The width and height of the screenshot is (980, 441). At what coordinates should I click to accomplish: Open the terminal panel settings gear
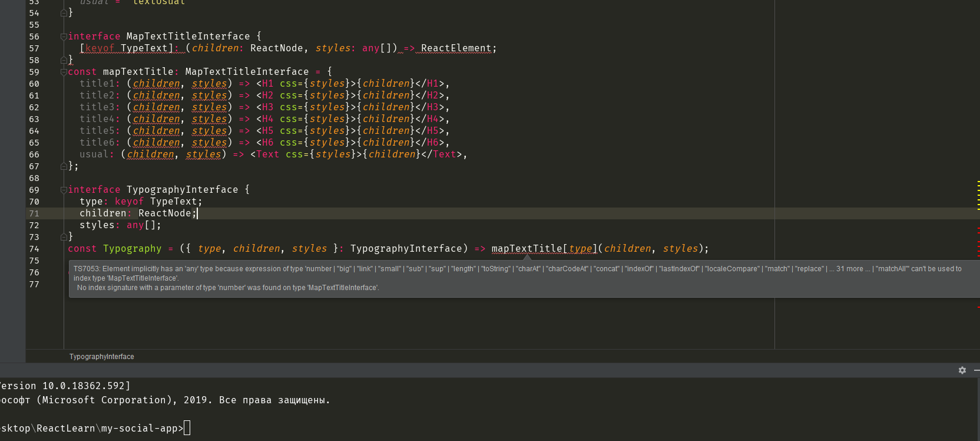[x=962, y=370]
